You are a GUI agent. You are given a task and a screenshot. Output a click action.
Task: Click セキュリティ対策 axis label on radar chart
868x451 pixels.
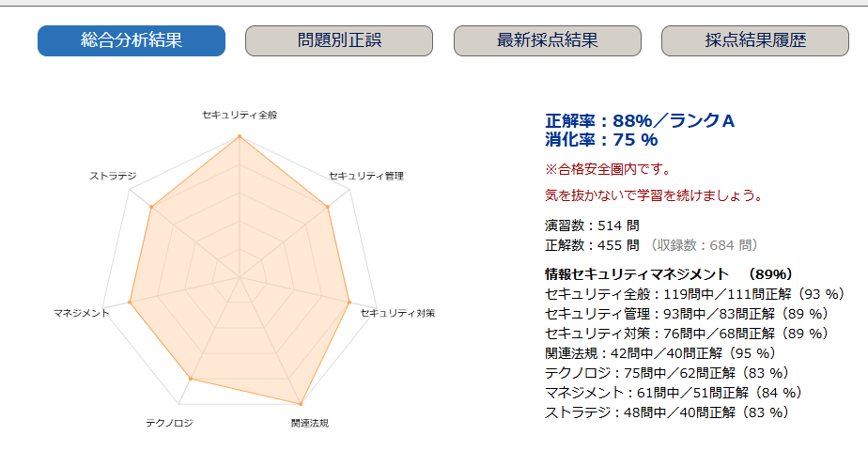(x=398, y=312)
